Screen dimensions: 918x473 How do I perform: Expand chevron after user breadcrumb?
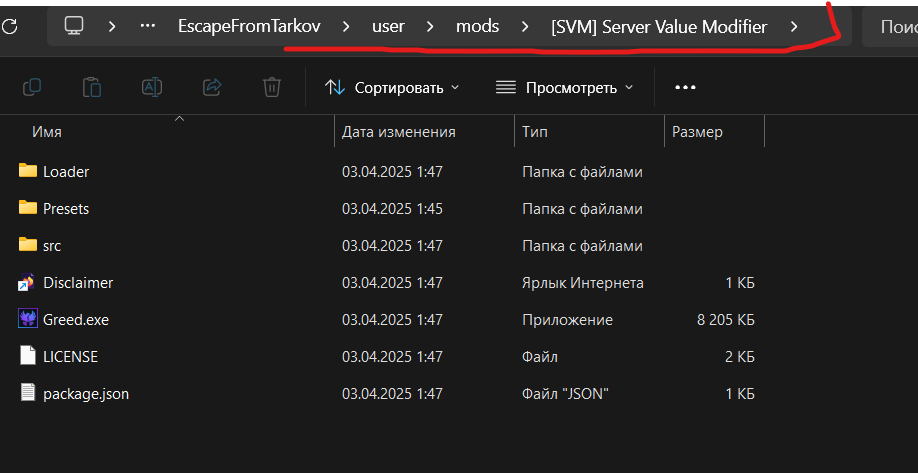pyautogui.click(x=430, y=26)
